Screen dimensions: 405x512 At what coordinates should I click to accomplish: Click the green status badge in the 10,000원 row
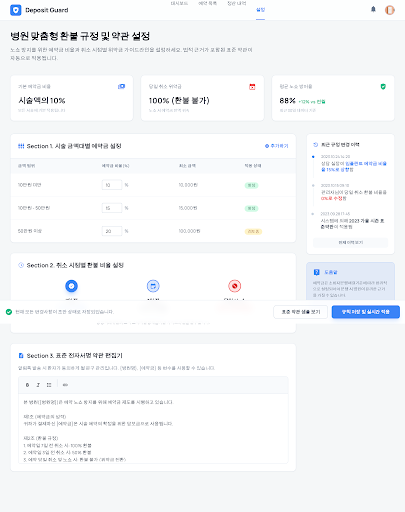tap(251, 185)
